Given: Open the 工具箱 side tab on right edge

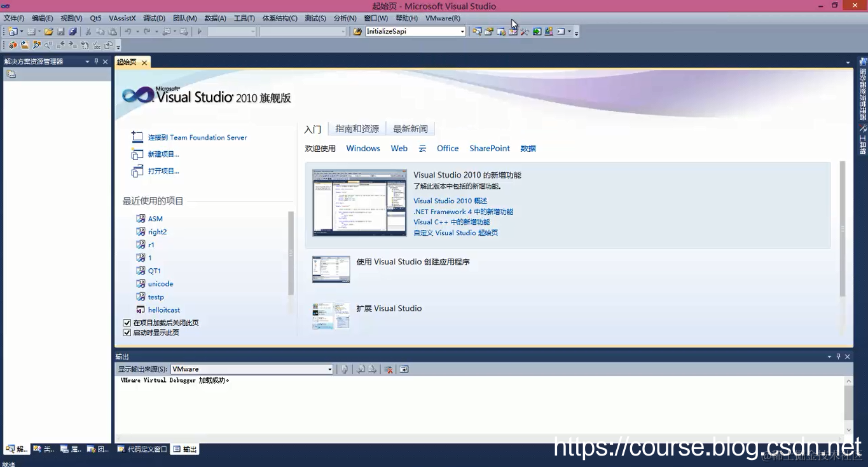Looking at the screenshot, I should pos(863,140).
